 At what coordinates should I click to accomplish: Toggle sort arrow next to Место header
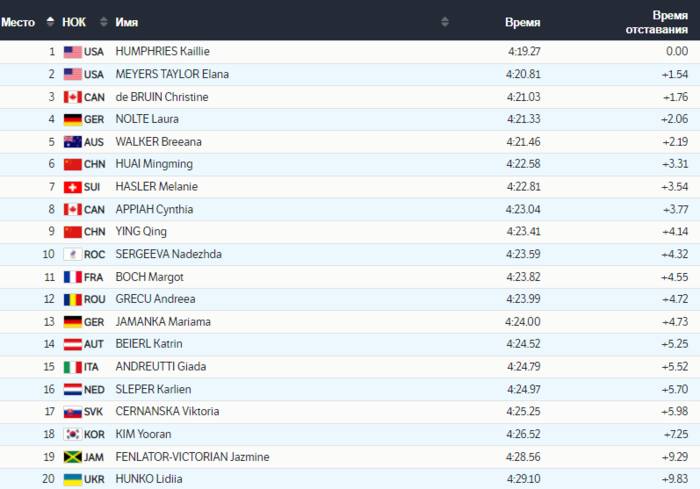tap(48, 21)
